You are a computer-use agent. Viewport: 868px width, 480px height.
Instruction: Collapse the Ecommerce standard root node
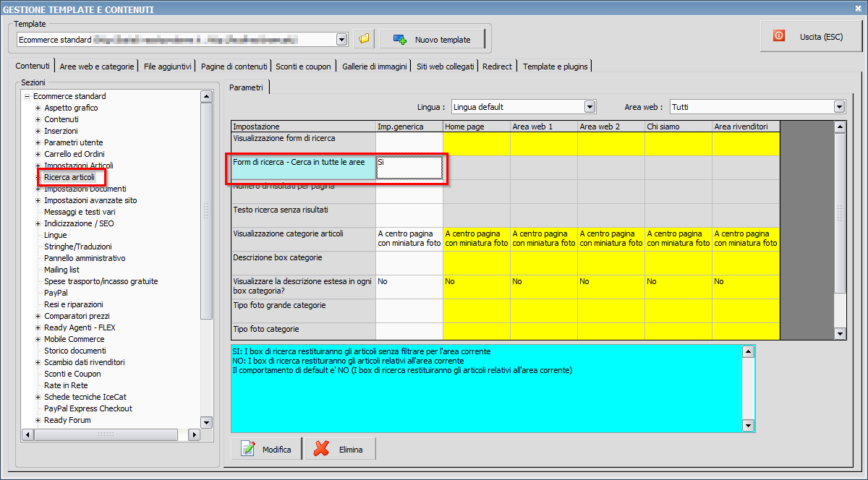(x=27, y=97)
